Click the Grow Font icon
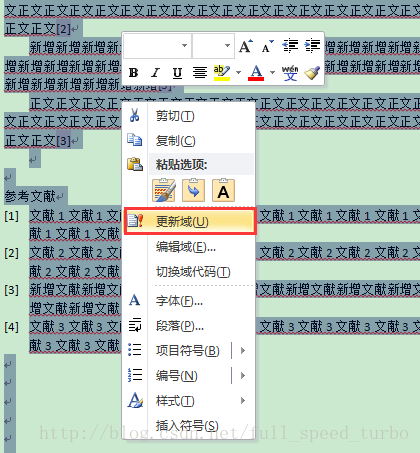 pos(246,46)
